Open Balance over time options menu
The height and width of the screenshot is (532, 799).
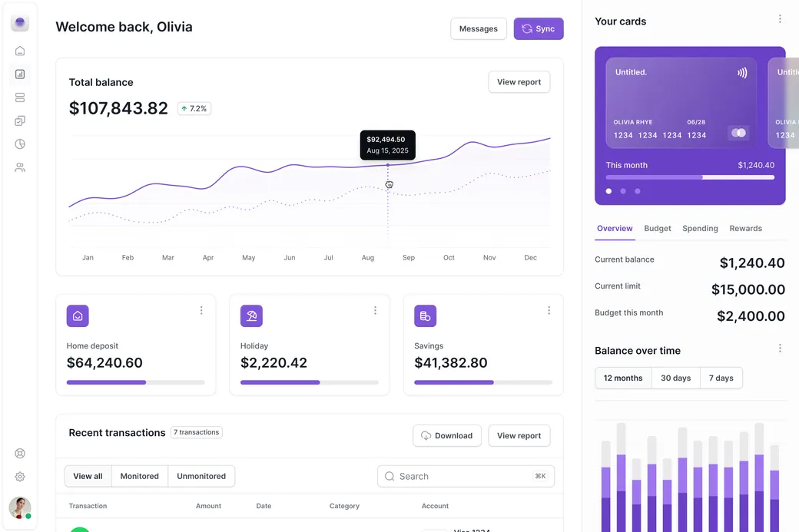pos(780,349)
